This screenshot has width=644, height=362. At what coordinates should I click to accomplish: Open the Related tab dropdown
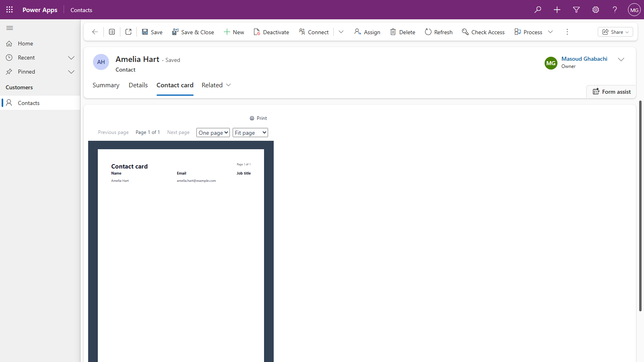216,85
